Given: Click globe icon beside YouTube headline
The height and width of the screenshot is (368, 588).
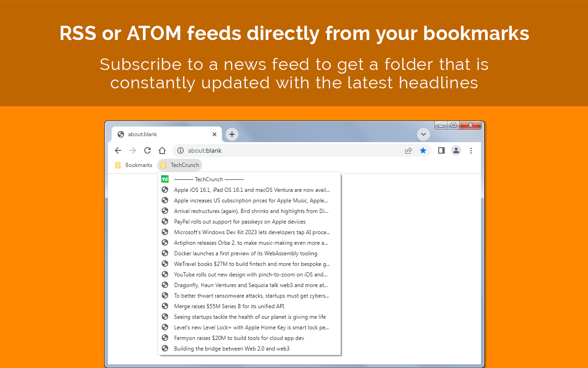Looking at the screenshot, I should [x=165, y=275].
